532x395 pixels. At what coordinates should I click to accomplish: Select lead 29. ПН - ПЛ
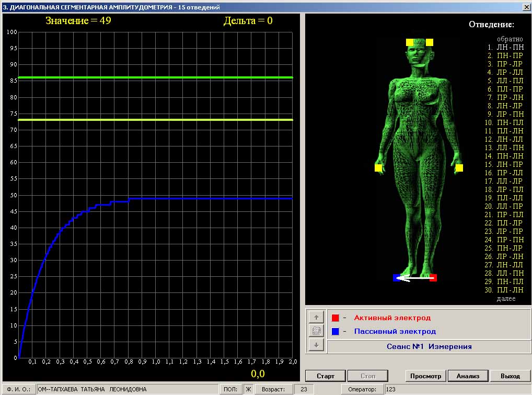point(504,281)
